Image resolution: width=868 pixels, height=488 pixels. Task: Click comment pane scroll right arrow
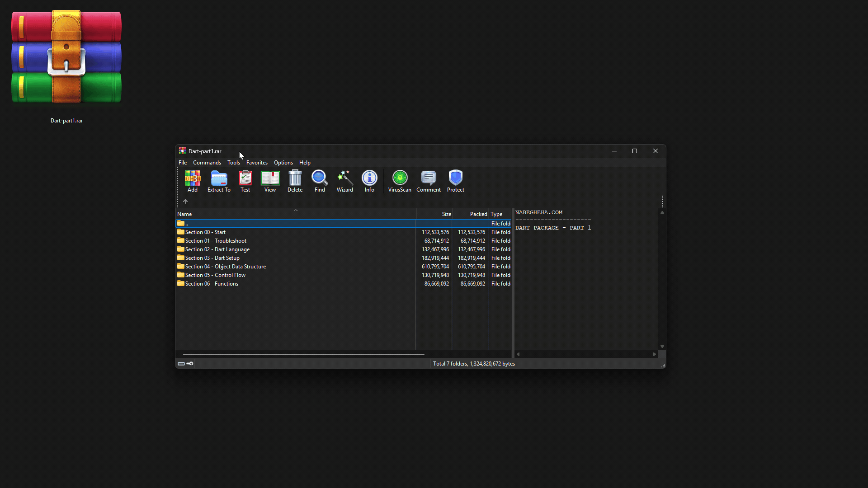(x=655, y=354)
